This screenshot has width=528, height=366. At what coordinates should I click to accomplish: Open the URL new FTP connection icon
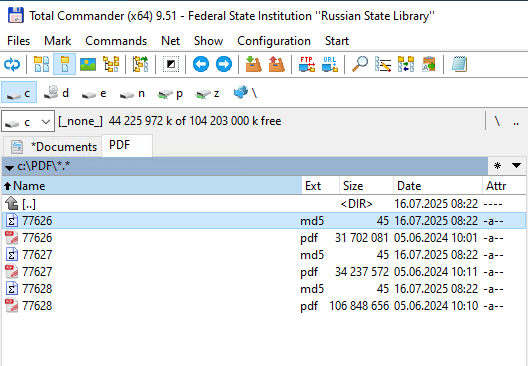tap(330, 64)
